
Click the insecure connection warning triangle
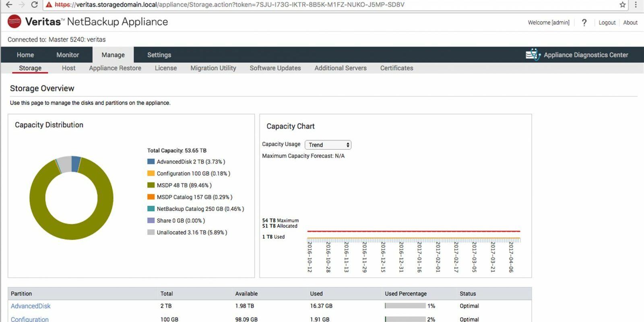(x=49, y=5)
